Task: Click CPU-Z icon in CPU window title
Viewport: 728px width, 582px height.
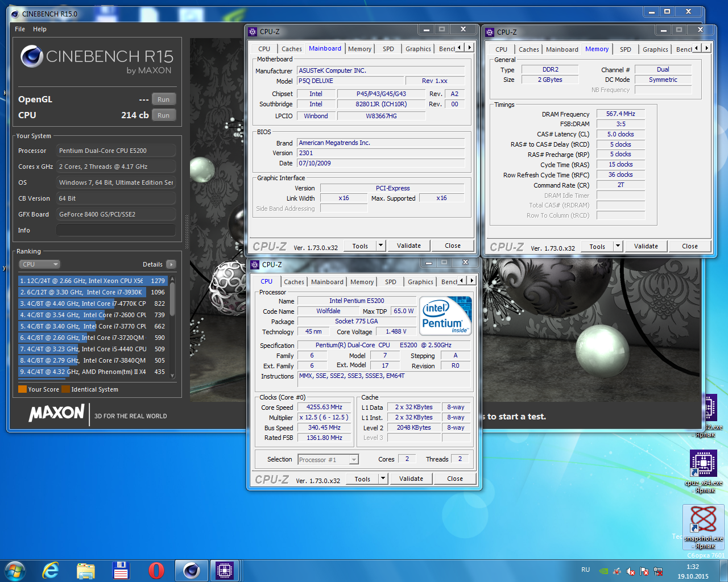Action: coord(255,265)
